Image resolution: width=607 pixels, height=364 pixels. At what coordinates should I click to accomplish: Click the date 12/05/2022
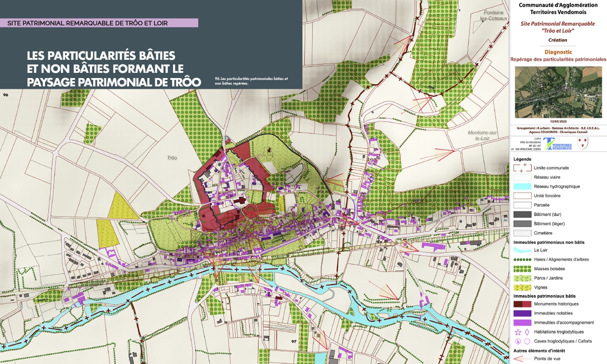tap(558, 122)
